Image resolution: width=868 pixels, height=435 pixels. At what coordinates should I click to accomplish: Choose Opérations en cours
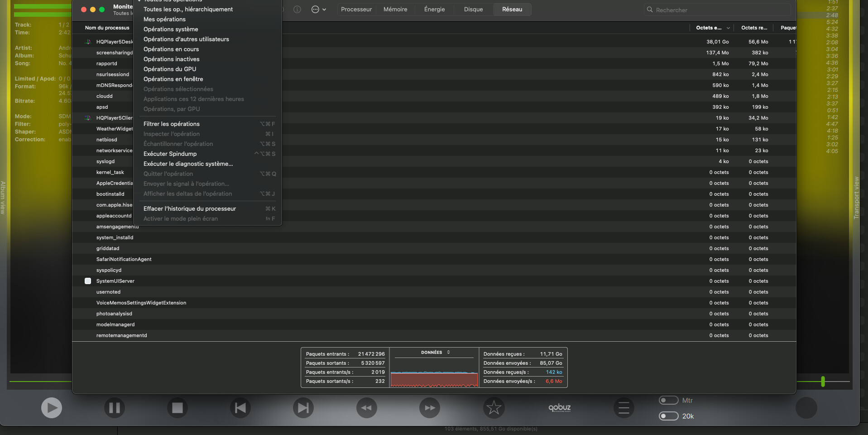coord(207,49)
